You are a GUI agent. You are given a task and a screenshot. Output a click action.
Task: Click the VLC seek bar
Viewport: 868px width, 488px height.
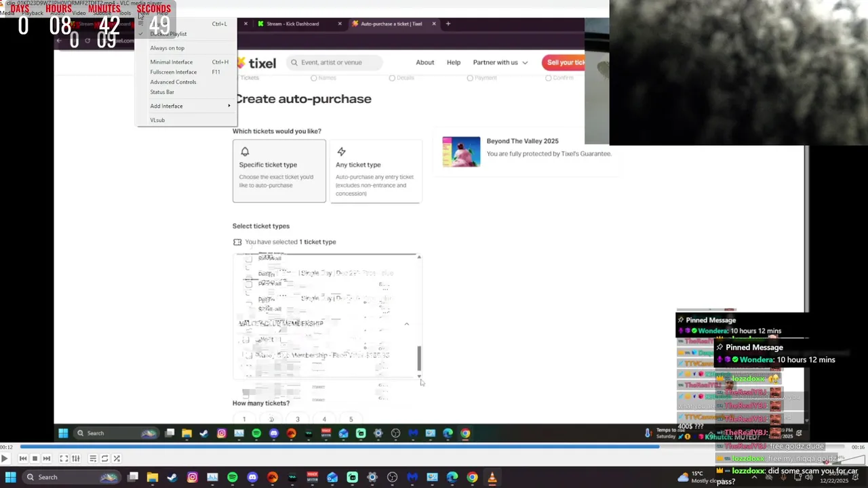click(431, 447)
